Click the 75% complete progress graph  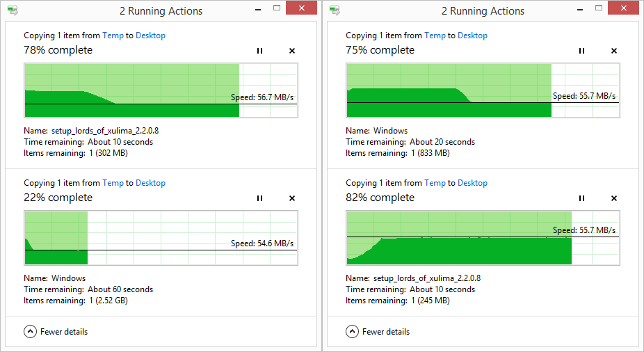(483, 90)
